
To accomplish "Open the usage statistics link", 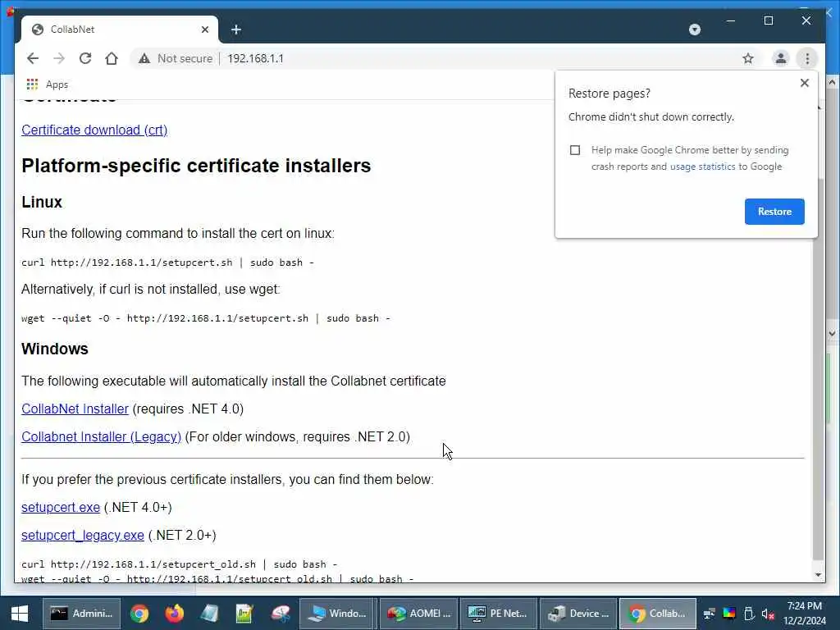I will coord(702,167).
